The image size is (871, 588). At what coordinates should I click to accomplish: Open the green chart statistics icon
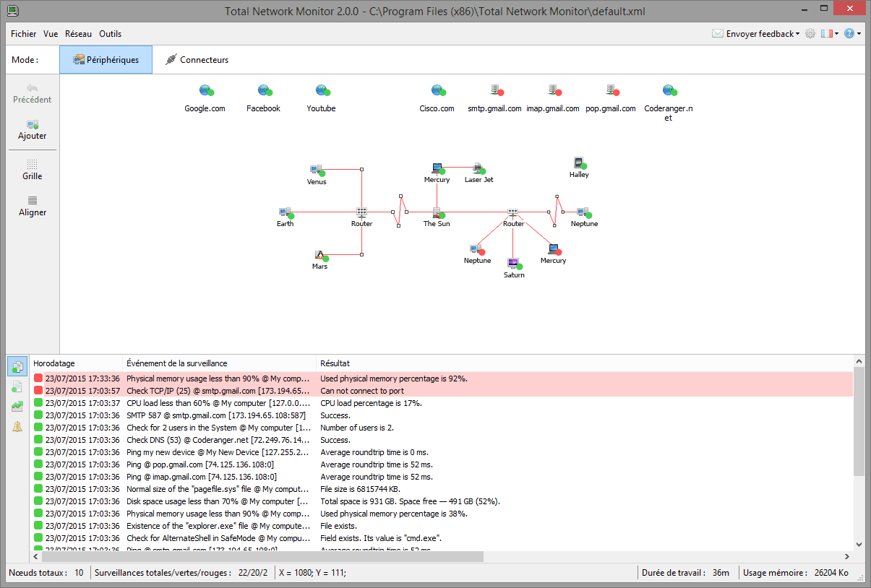click(x=17, y=407)
